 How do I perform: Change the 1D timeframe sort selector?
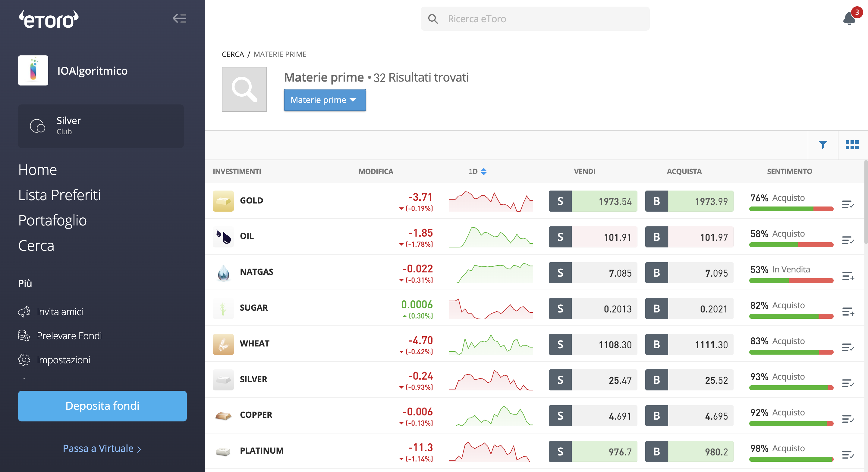(x=477, y=171)
